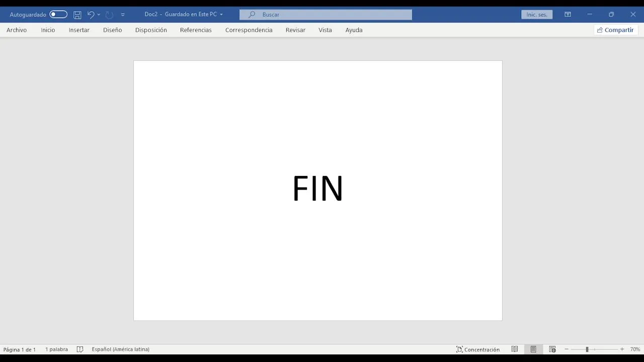Open the Vista tab
Screen dimensions: 644x362
(325, 30)
